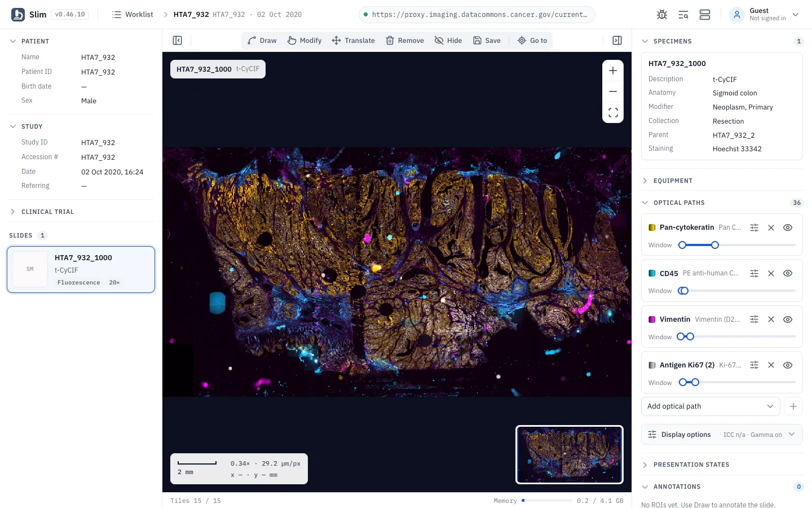Fit slide to full extent
The image size is (812, 508).
coord(613,112)
